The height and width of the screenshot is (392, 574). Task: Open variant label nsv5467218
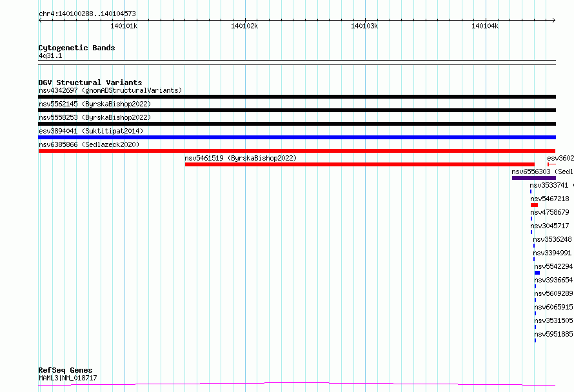[x=550, y=199]
